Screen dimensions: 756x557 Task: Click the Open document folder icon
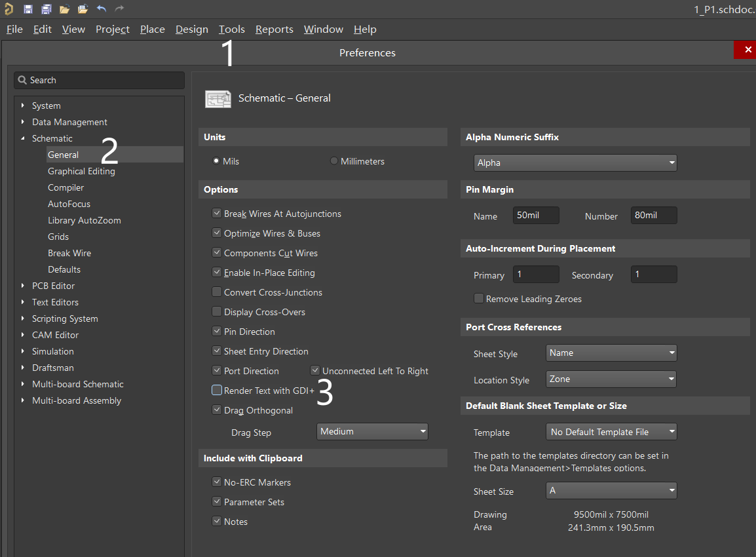[x=64, y=9]
